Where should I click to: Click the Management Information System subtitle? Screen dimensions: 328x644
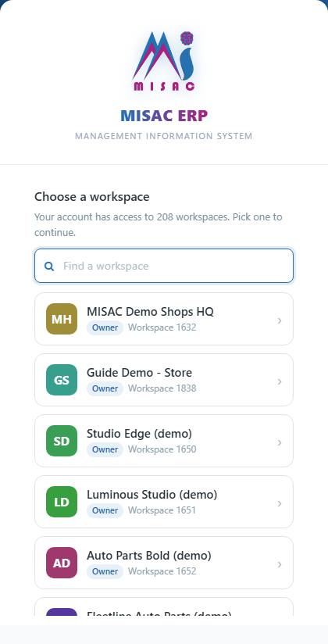[x=164, y=136]
